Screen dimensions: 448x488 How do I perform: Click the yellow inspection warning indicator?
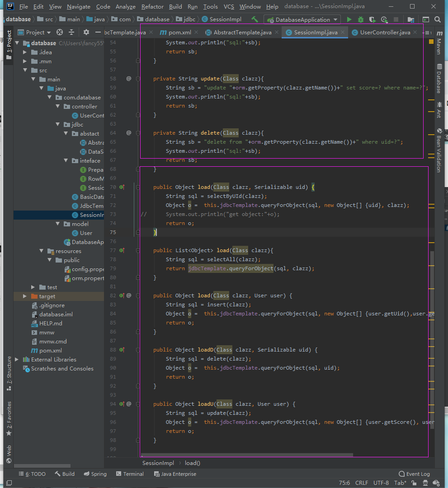[x=431, y=42]
